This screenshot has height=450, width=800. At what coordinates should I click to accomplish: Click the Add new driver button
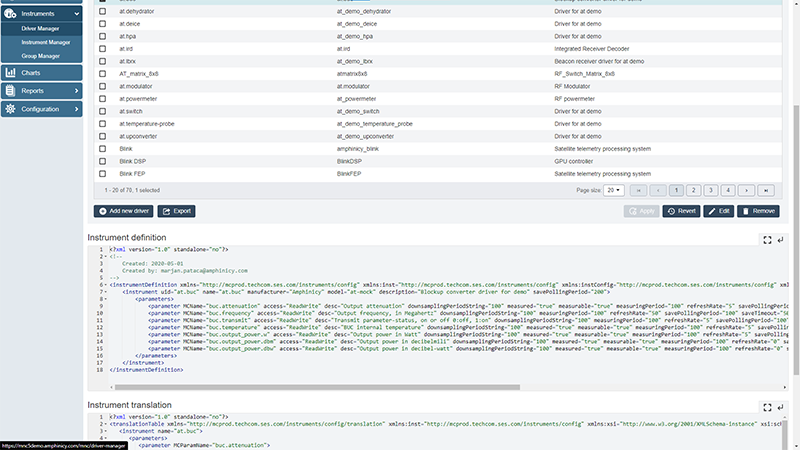tap(123, 211)
